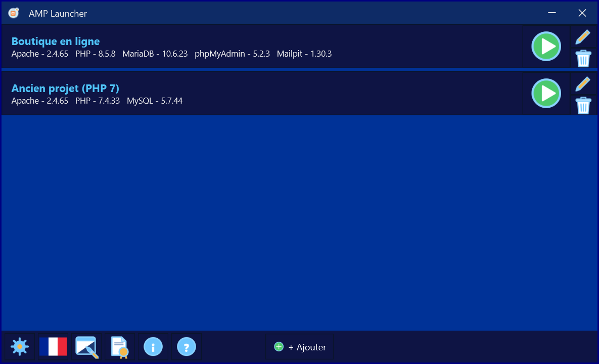The image size is (599, 364).
Task: Select the Ancien projet (PHP 7) title
Action: click(x=65, y=88)
